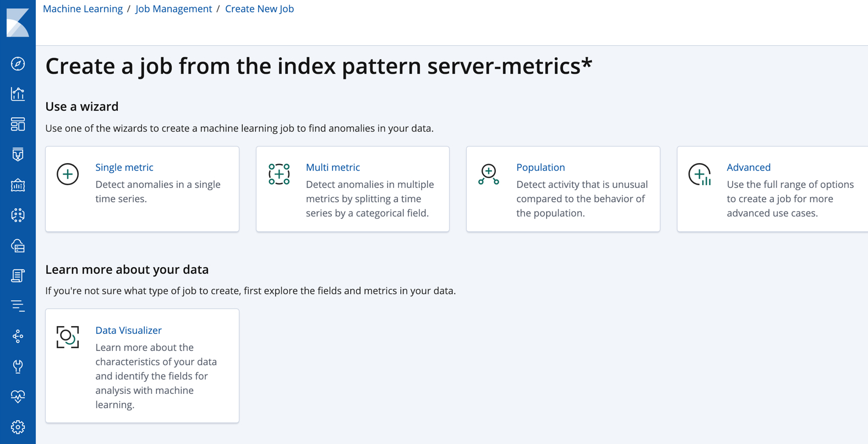The height and width of the screenshot is (444, 868).
Task: Click the Create New Job breadcrumb
Action: pyautogui.click(x=259, y=8)
